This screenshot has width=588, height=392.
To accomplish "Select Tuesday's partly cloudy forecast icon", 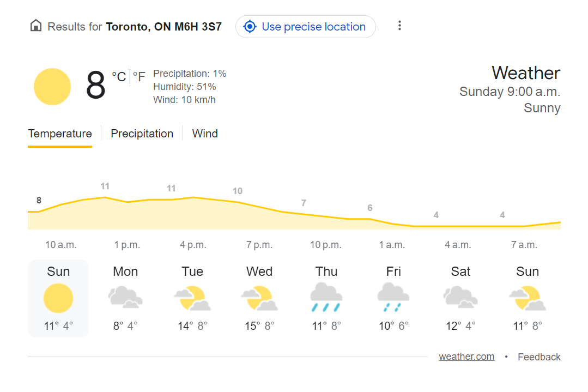I will (x=192, y=298).
